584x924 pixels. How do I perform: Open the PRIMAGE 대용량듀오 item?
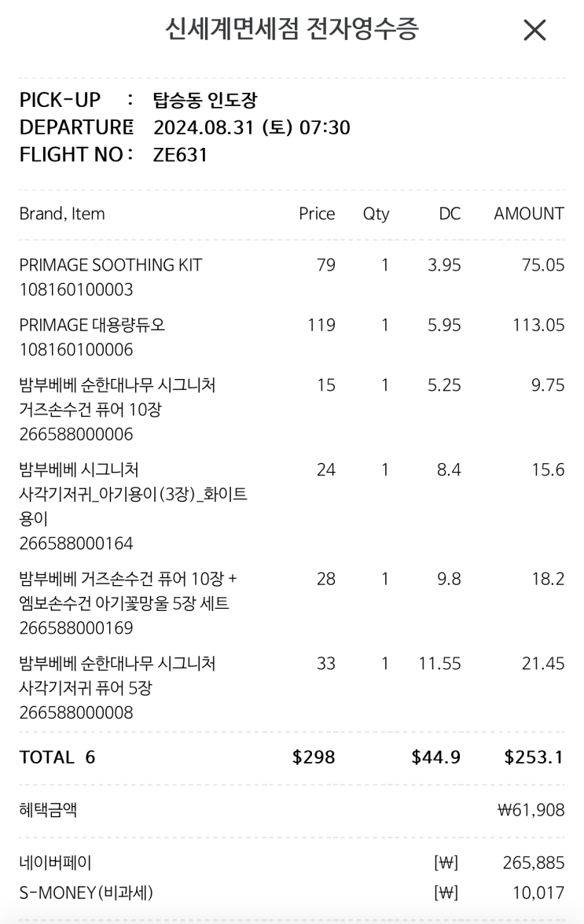tap(92, 325)
